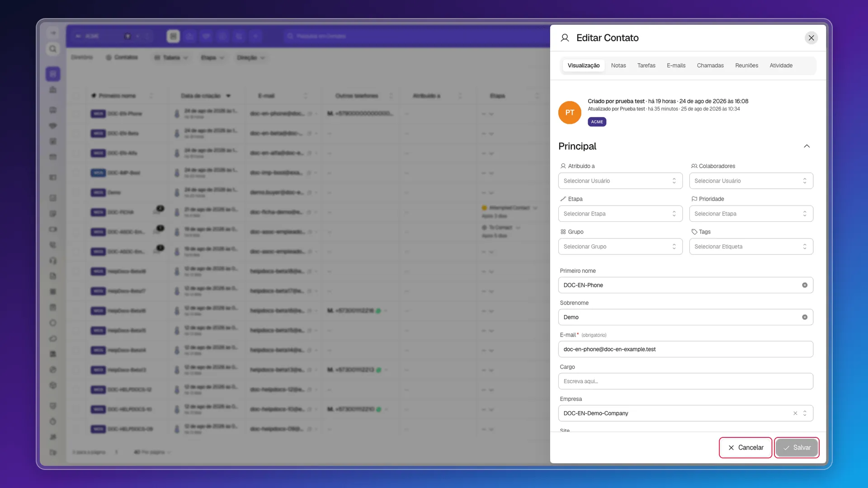
Task: Click the Primeiro nome input field
Action: pyautogui.click(x=685, y=285)
